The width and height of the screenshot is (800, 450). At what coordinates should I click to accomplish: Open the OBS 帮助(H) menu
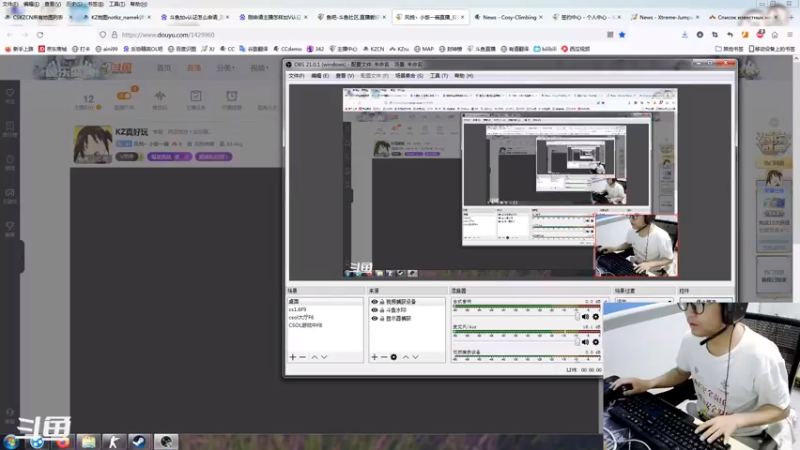click(464, 76)
